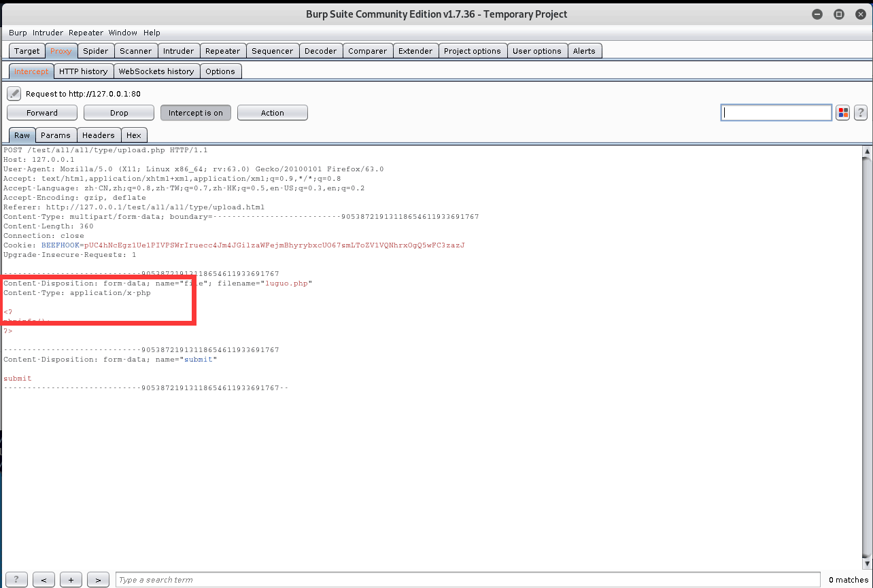Click the POST upload.php request line
The height and width of the screenshot is (588, 873).
(x=105, y=150)
